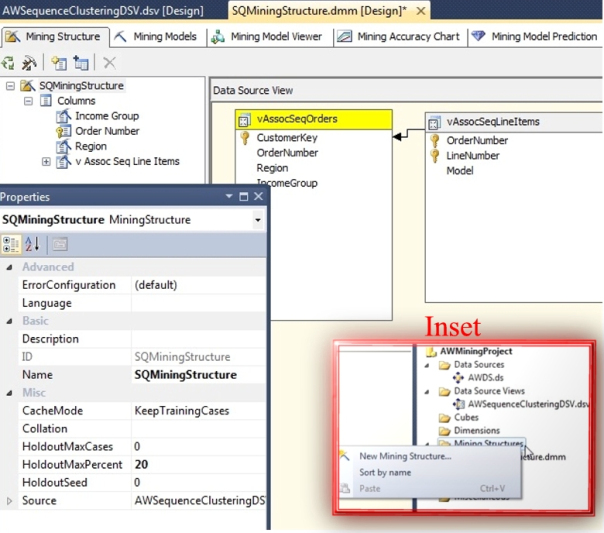Collapse the Data Sources folder in Solution Explorer
Viewport: 604px width, 533px height.
pyautogui.click(x=427, y=365)
